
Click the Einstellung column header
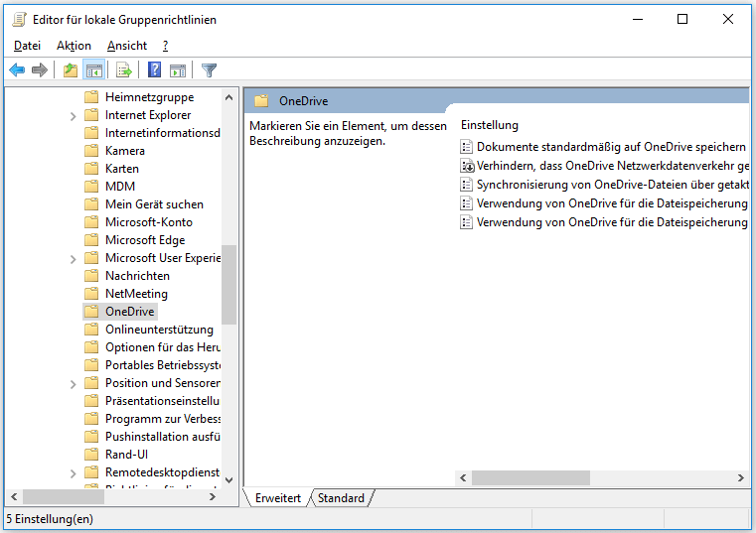[490, 125]
